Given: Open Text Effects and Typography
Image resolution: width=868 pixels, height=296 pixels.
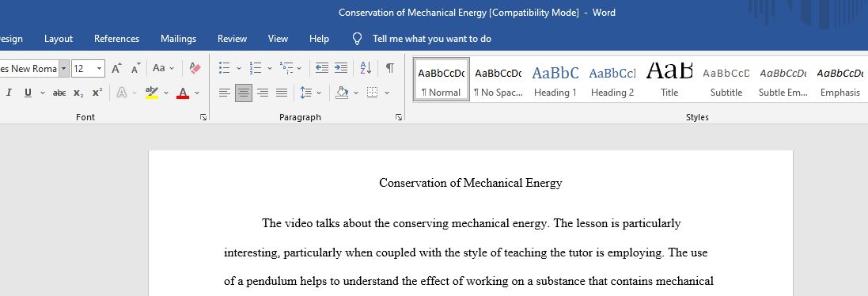Looking at the screenshot, I should [121, 93].
